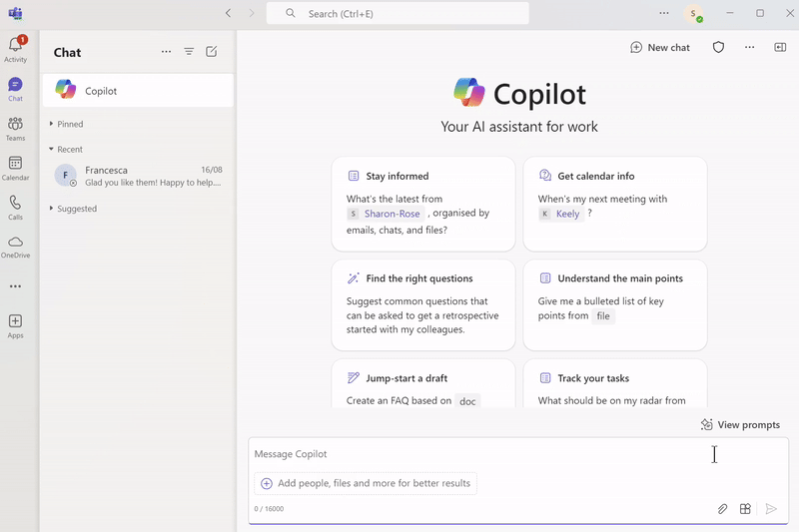Viewport: 799px width, 532px height.
Task: Open View prompts
Action: click(740, 424)
